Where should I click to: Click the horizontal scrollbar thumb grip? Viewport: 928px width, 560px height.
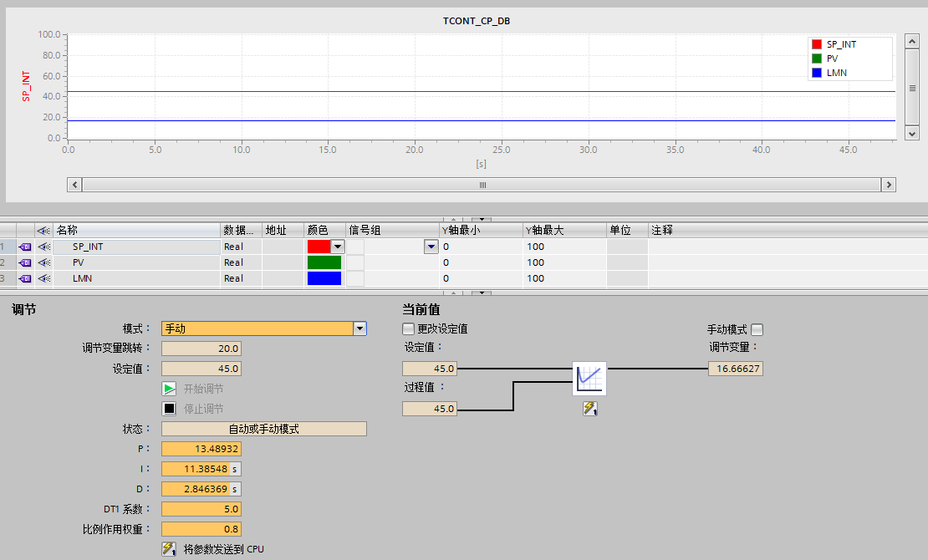pyautogui.click(x=482, y=186)
